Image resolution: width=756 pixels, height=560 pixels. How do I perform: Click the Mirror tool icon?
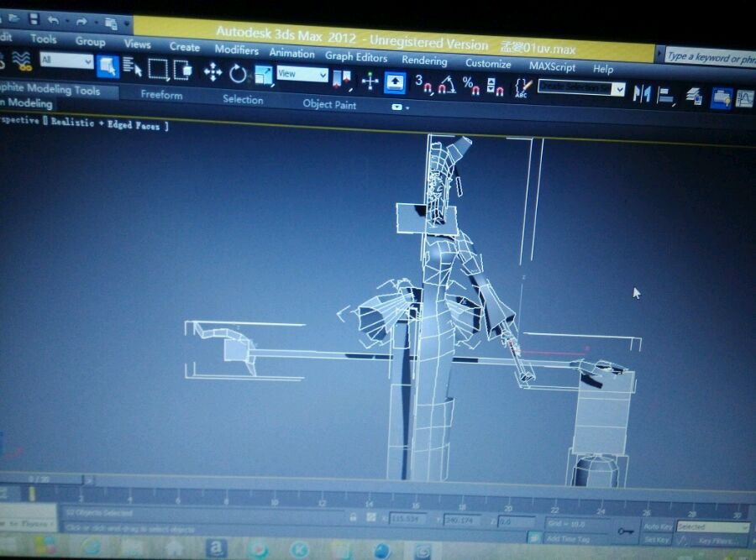[x=641, y=93]
